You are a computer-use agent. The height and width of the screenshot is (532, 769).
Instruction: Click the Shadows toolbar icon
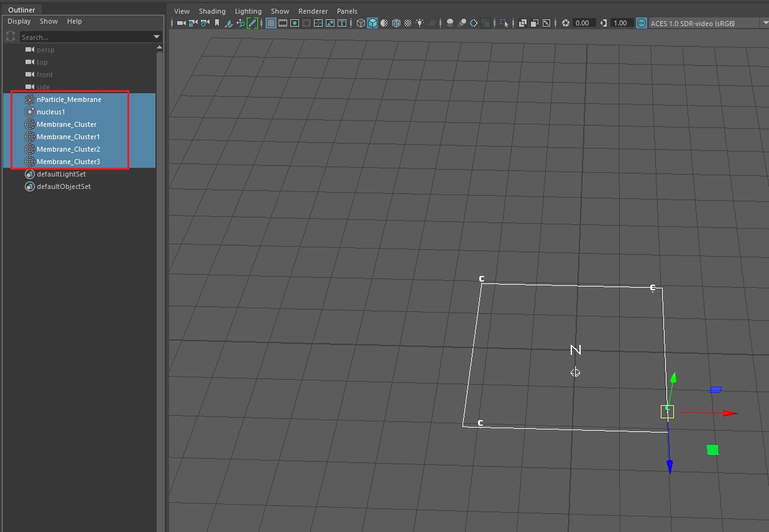point(431,23)
